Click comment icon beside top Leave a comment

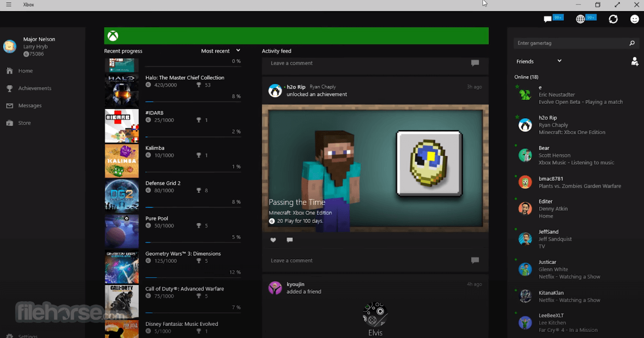click(475, 63)
